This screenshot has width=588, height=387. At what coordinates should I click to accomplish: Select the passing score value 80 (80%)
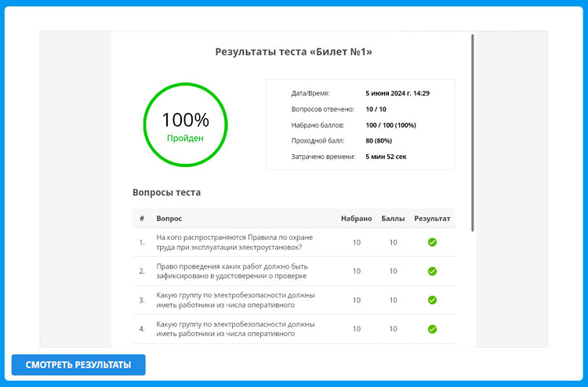point(381,141)
